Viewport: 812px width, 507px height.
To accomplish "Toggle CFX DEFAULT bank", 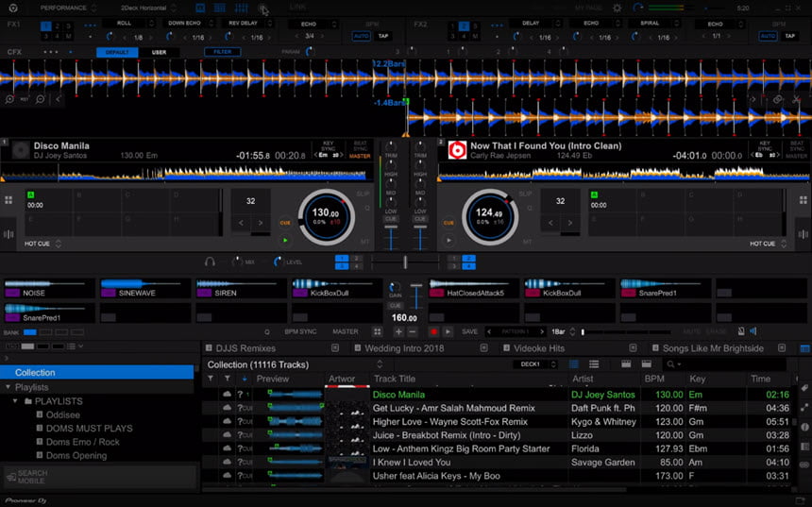I will coord(117,52).
